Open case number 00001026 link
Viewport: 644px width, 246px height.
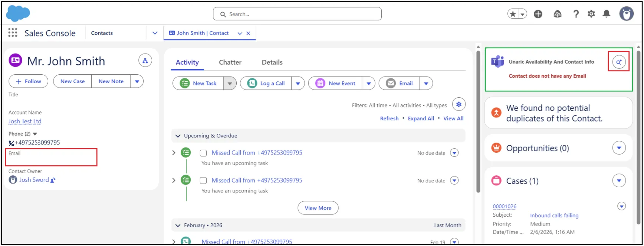[505, 207]
